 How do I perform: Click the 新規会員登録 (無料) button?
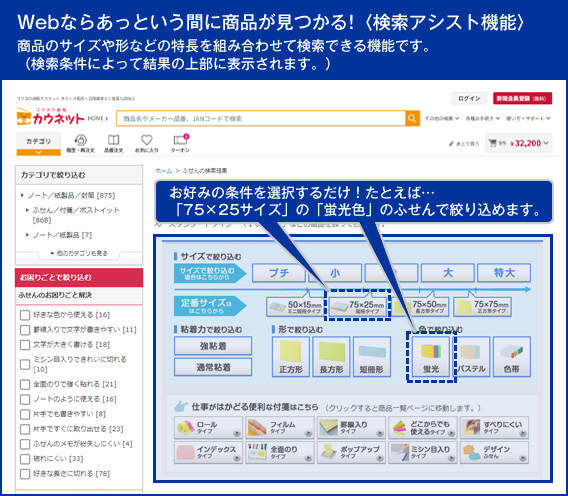click(522, 98)
